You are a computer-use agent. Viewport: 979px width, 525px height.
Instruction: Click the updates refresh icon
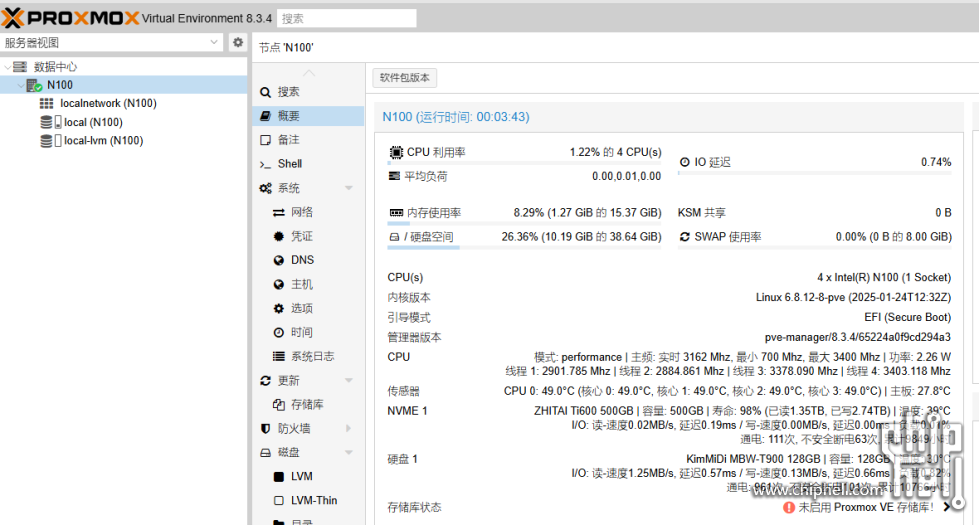tap(265, 380)
